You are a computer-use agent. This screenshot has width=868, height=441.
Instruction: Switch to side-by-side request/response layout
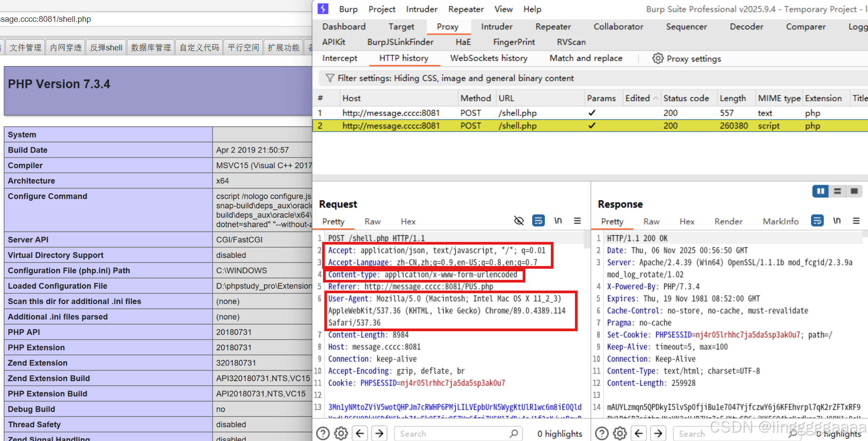click(820, 191)
